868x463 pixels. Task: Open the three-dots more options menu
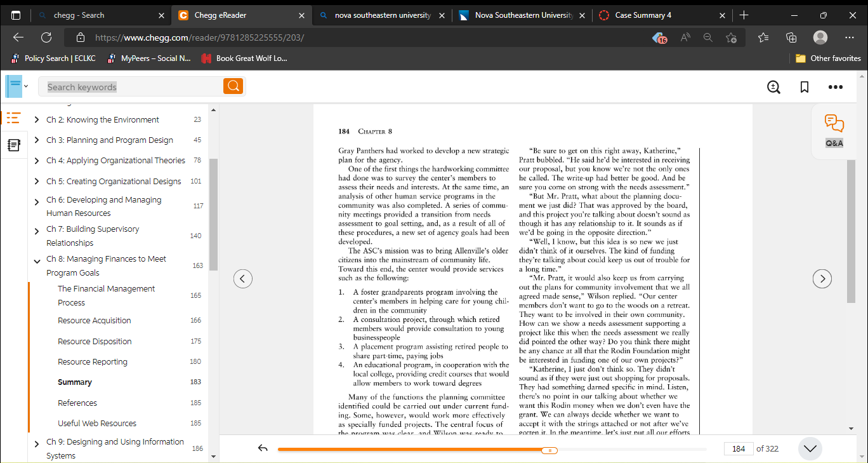click(836, 87)
